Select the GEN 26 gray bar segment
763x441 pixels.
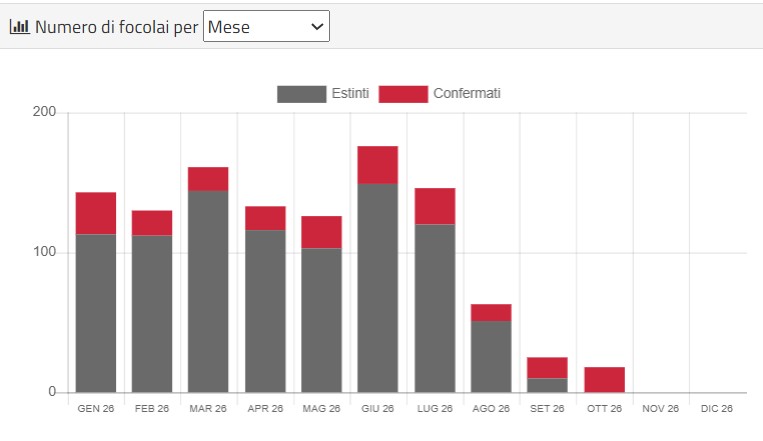pos(96,313)
